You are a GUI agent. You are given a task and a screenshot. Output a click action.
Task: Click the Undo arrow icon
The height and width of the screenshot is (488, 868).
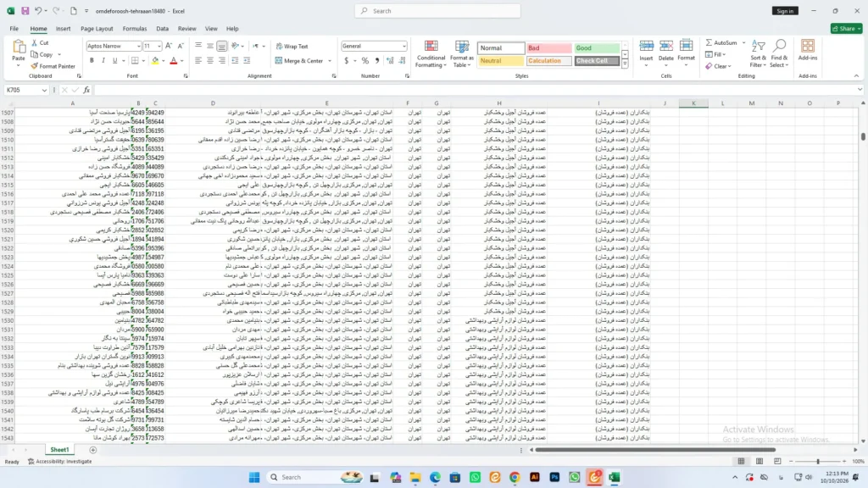click(x=37, y=10)
